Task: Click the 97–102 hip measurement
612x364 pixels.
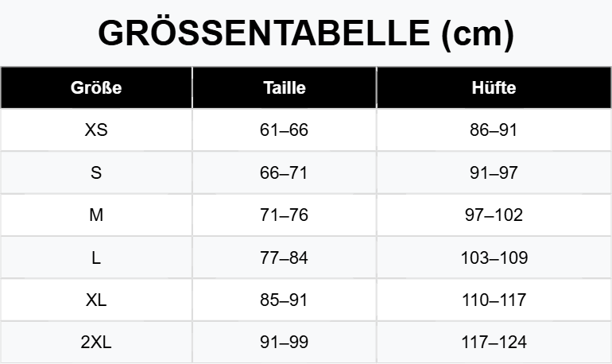Action: point(494,215)
